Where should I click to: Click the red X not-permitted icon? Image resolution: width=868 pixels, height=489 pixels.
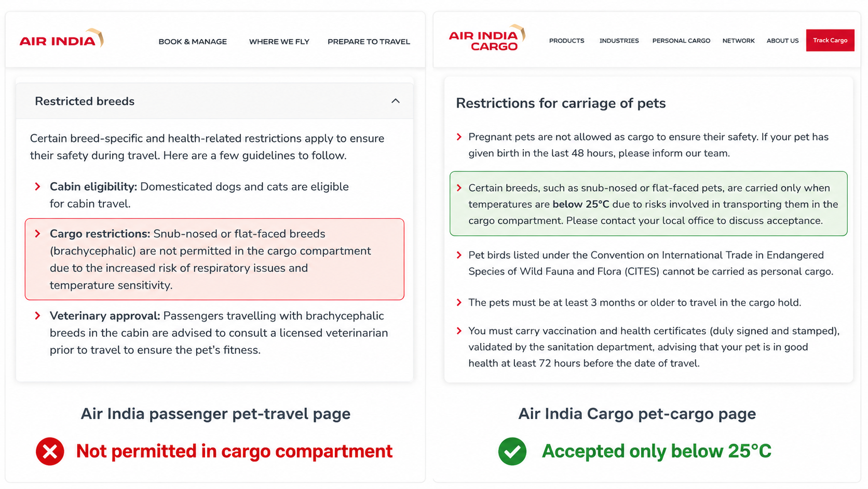tap(50, 451)
